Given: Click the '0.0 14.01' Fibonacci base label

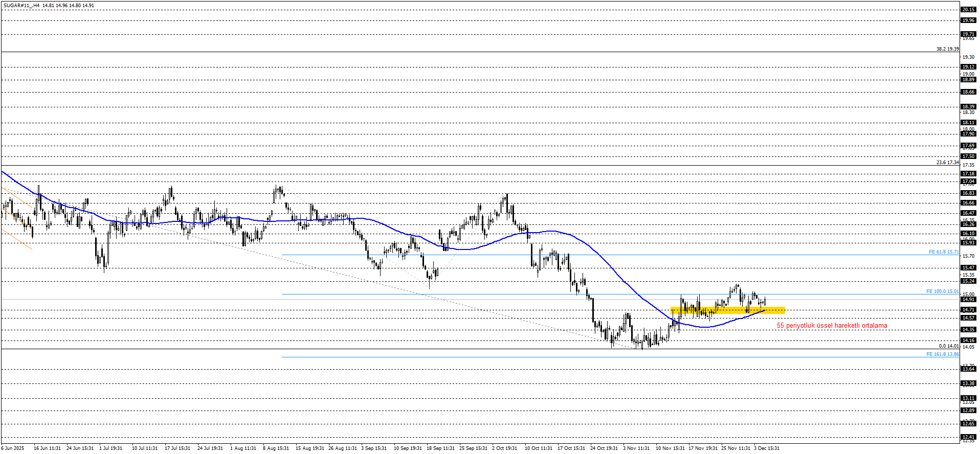Looking at the screenshot, I should click(x=948, y=346).
